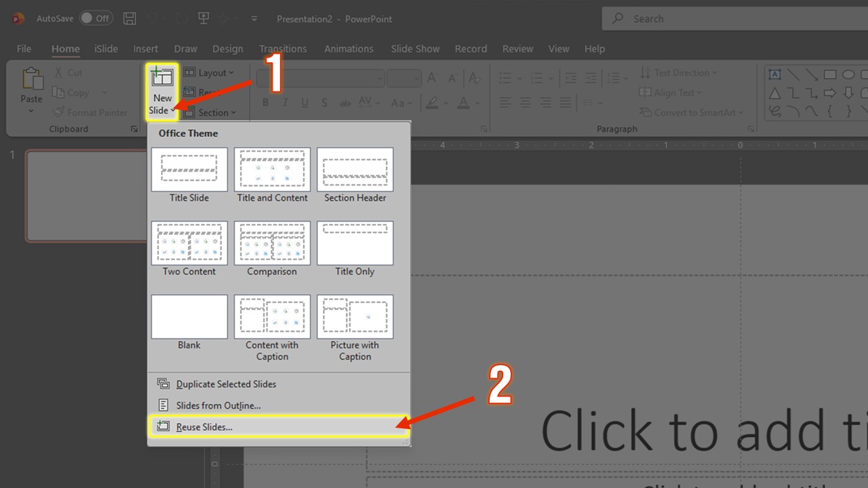Click the Text Highlight Color icon
This screenshot has height=488, width=868.
tap(432, 102)
